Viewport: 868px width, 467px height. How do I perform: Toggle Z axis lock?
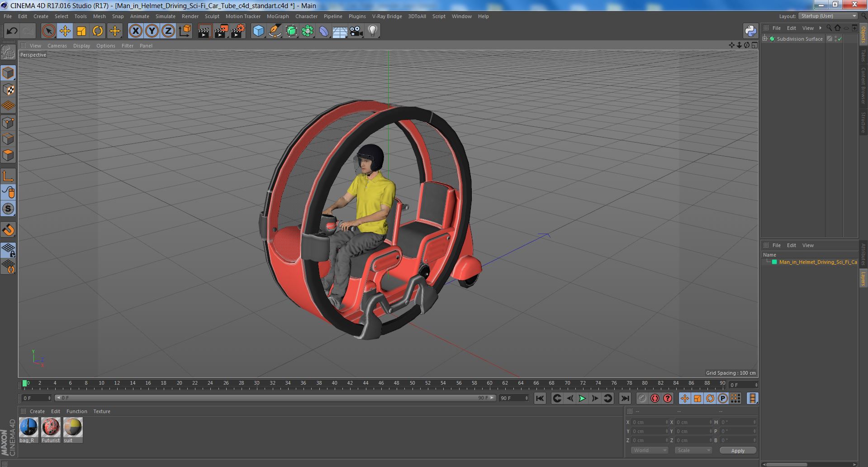[168, 31]
